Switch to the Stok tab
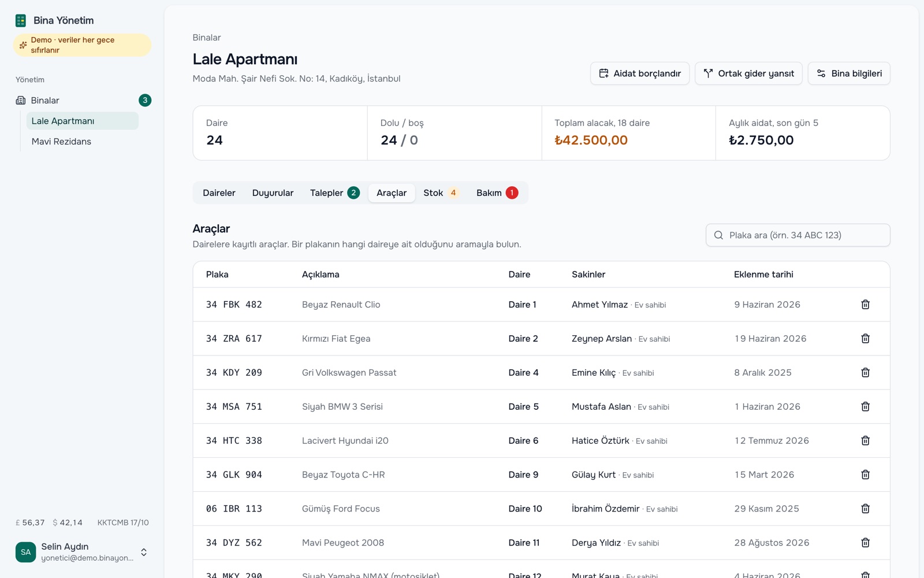Image resolution: width=924 pixels, height=578 pixels. pos(441,193)
